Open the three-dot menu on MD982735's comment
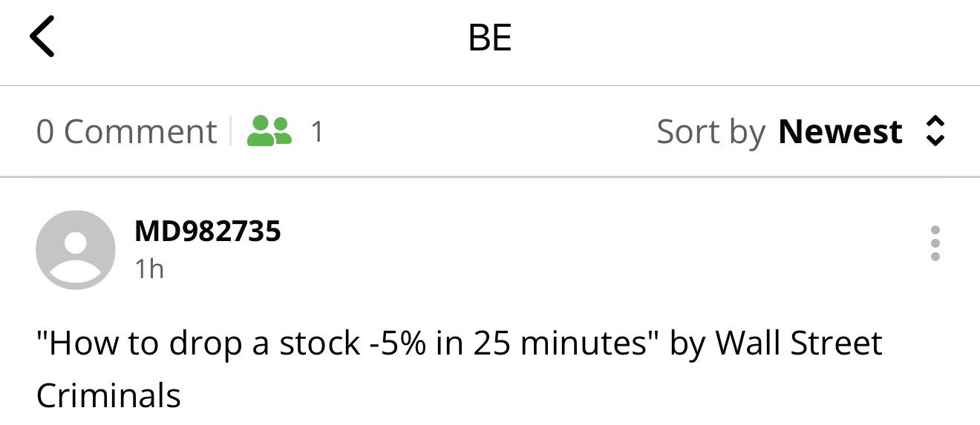Image resolution: width=980 pixels, height=425 pixels. click(x=935, y=243)
